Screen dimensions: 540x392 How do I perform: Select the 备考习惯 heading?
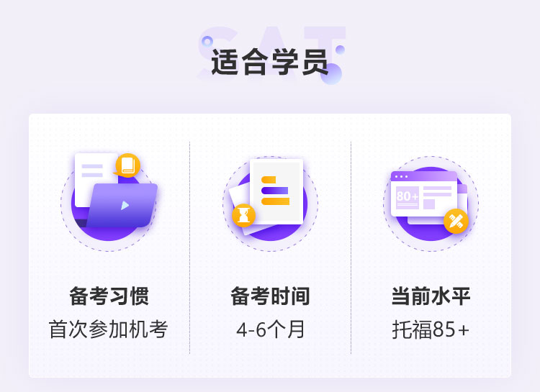pos(109,296)
